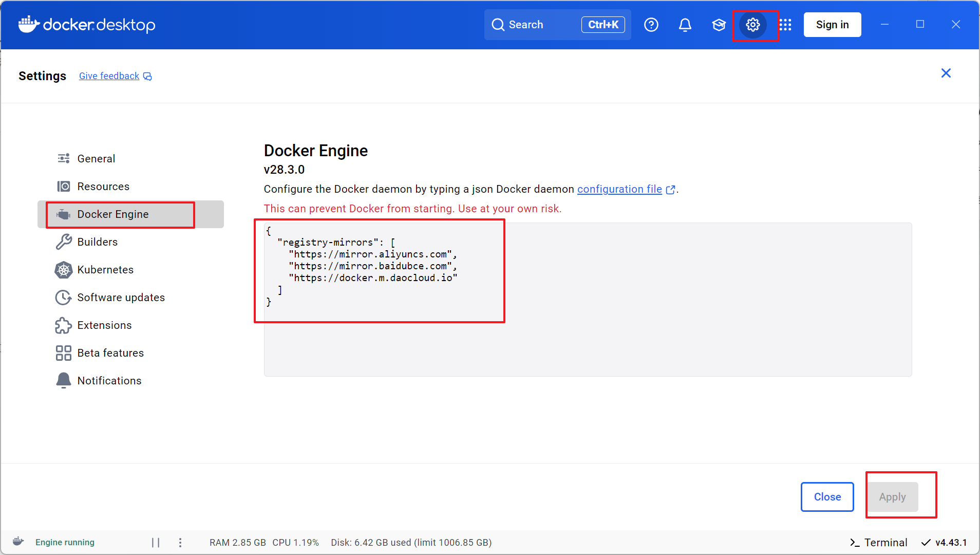Click the Docker Engine icon in sidebar
Image resolution: width=980 pixels, height=555 pixels.
click(64, 214)
